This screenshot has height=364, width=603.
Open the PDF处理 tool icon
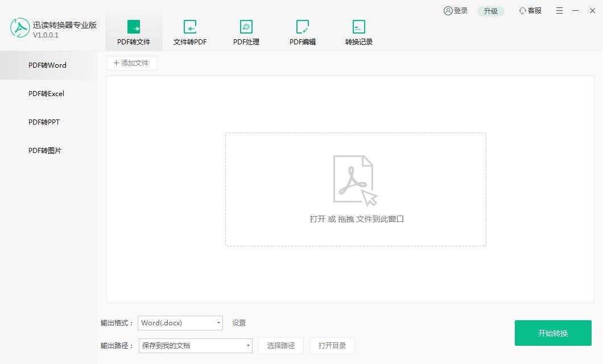pos(246,27)
